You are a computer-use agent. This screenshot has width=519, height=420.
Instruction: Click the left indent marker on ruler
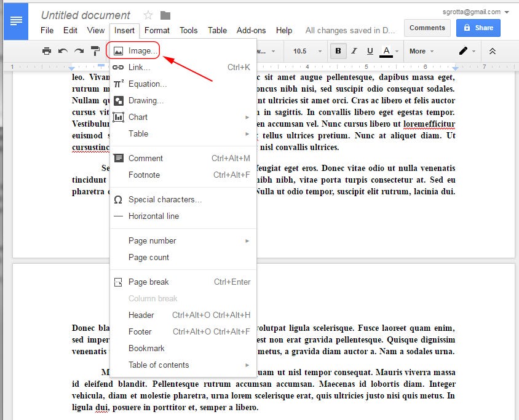pyautogui.click(x=71, y=68)
